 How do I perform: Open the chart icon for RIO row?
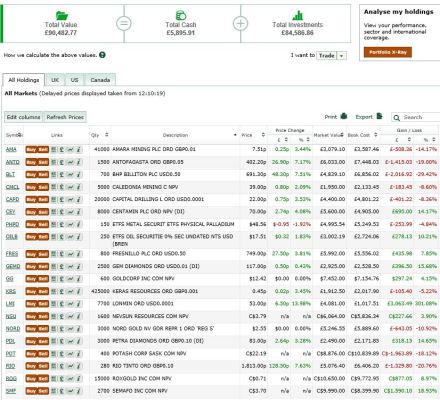point(70,366)
